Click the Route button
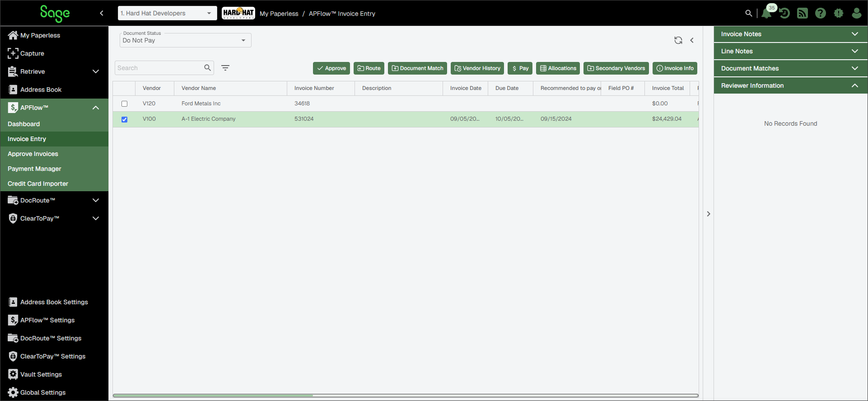868x401 pixels. click(369, 68)
